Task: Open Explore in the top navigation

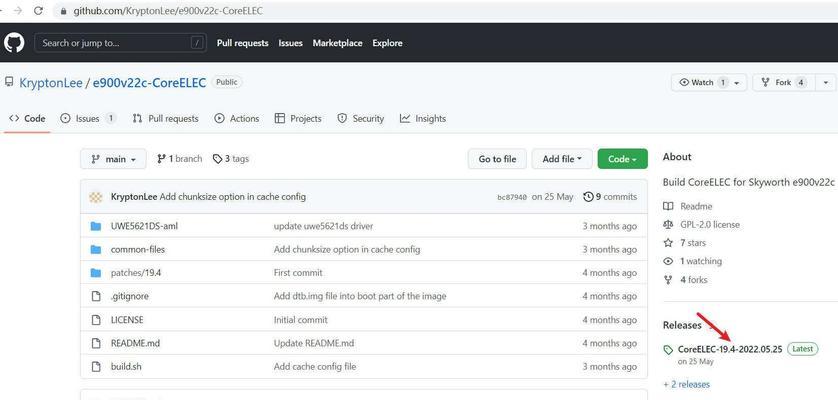Action: 387,43
